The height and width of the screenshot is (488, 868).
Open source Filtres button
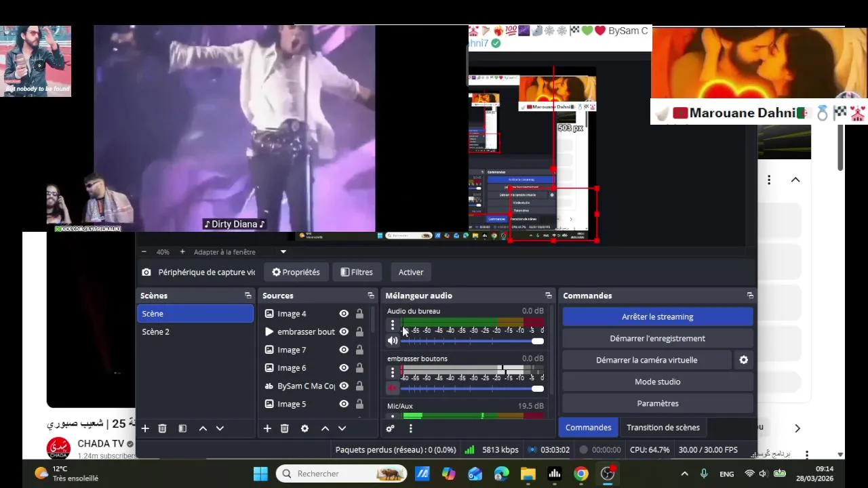357,272
